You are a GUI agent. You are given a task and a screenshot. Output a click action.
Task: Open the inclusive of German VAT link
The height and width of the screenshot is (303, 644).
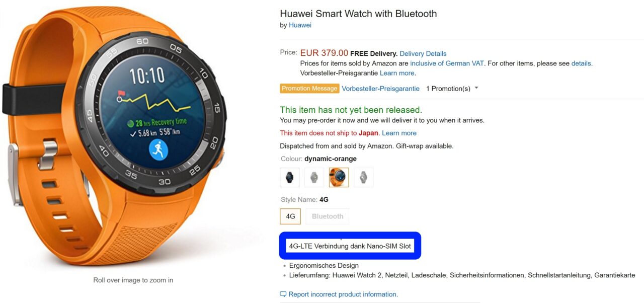447,63
